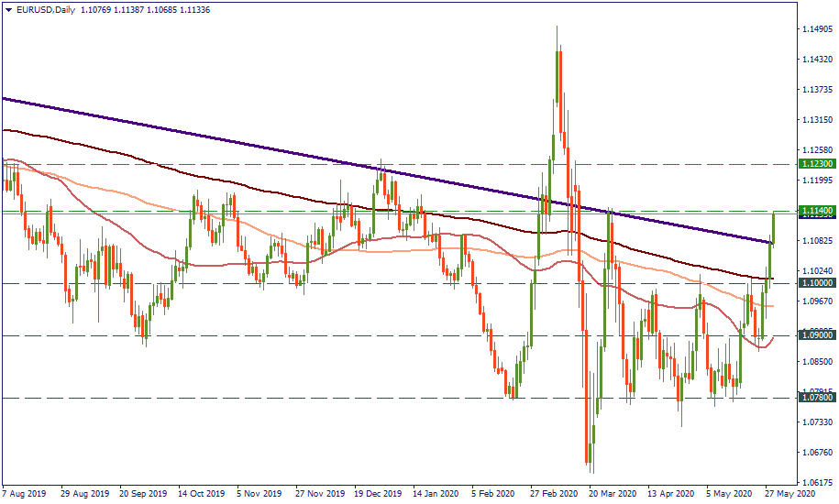Click the 1.10000 horizontal level price tag
The height and width of the screenshot is (504, 839).
click(x=815, y=283)
